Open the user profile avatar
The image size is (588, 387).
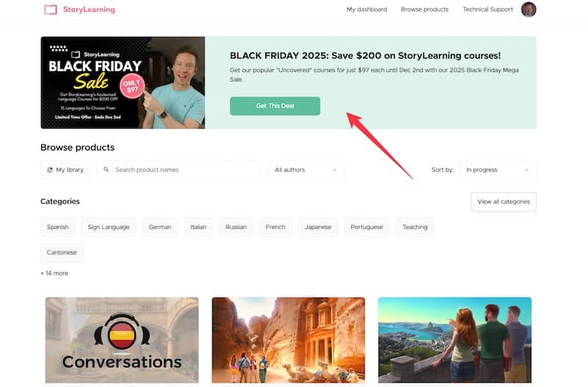528,10
